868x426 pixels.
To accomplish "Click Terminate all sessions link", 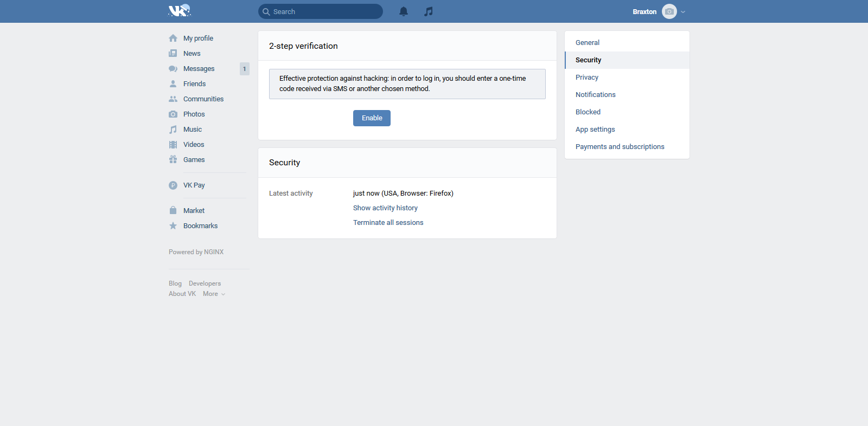I will coord(388,223).
